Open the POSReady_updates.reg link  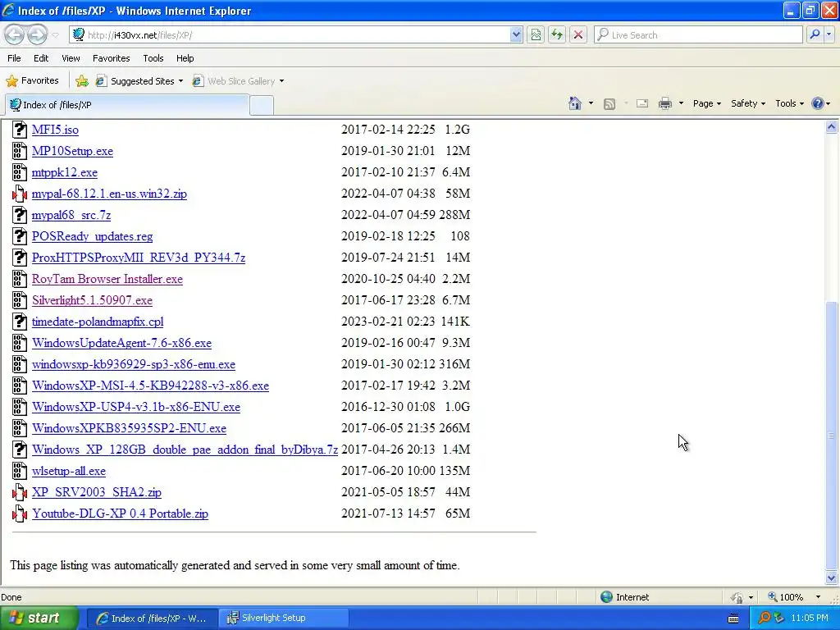pos(92,236)
